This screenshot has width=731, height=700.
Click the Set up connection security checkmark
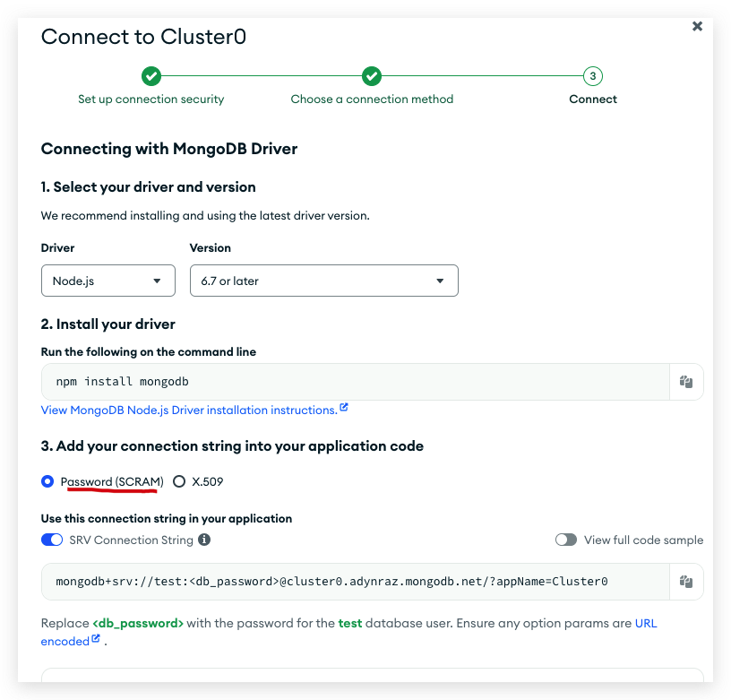[x=151, y=76]
